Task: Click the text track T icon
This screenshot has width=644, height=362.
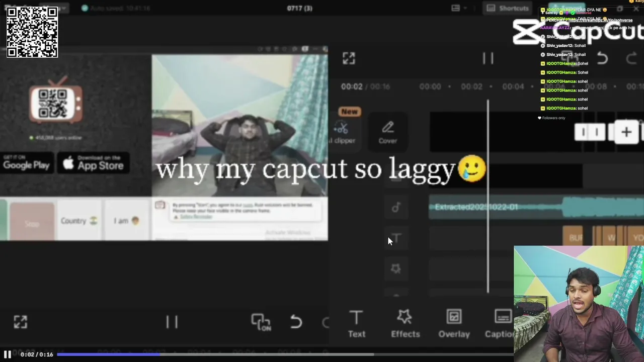Action: pos(396,238)
